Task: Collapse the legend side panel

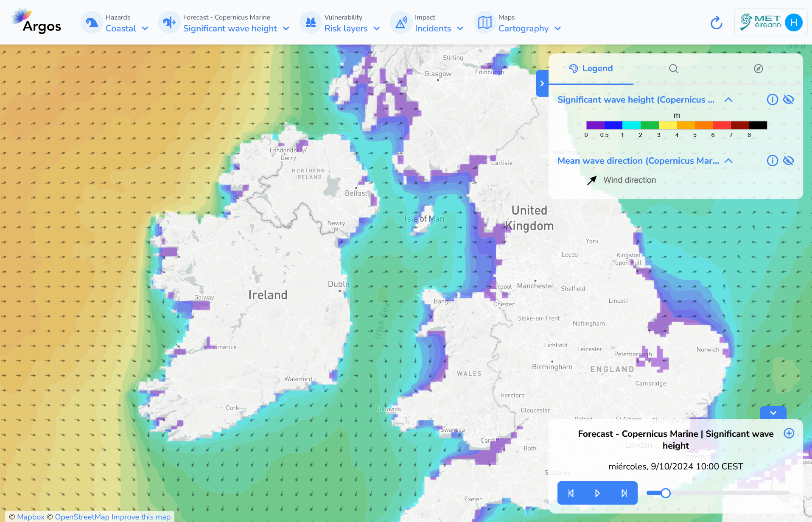Action: (542, 84)
